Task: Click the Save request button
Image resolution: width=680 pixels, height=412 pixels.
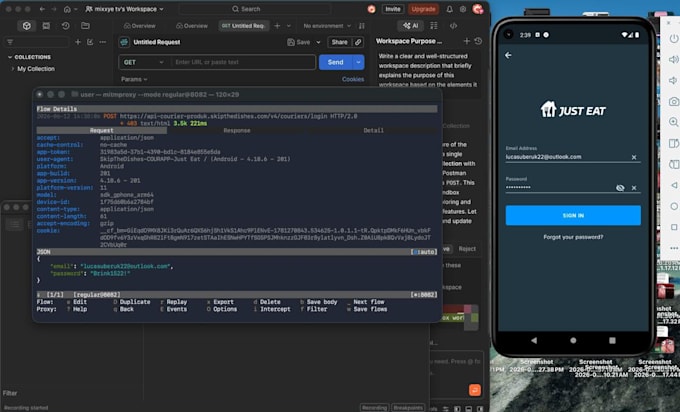Action: (299, 42)
